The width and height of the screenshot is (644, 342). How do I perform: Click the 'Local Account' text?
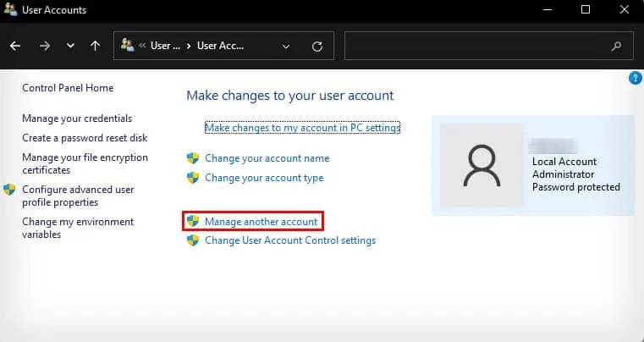pyautogui.click(x=564, y=162)
